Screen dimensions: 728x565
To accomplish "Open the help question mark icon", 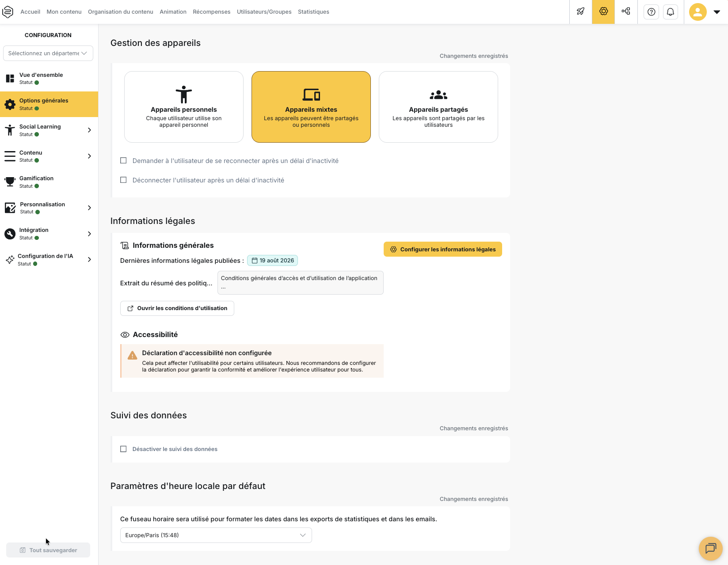I will click(x=652, y=12).
